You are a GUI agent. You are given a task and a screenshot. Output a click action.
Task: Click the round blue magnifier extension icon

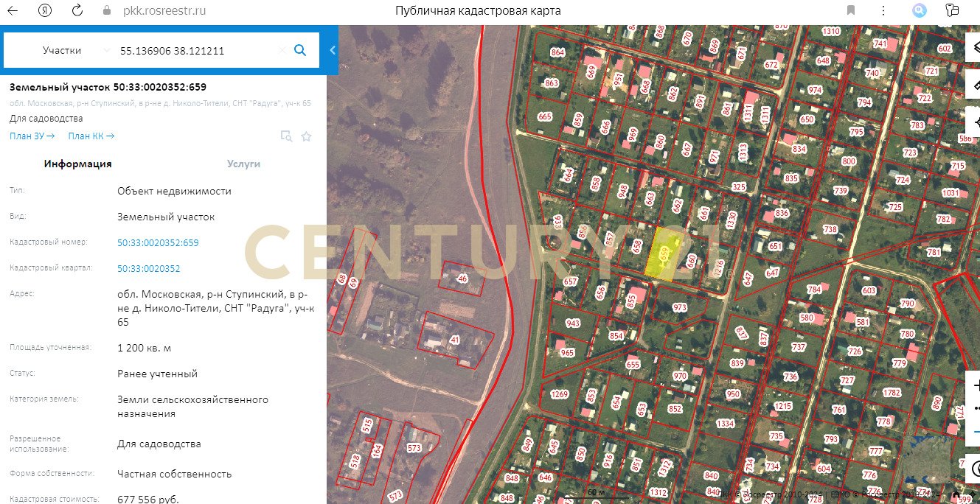[919, 10]
